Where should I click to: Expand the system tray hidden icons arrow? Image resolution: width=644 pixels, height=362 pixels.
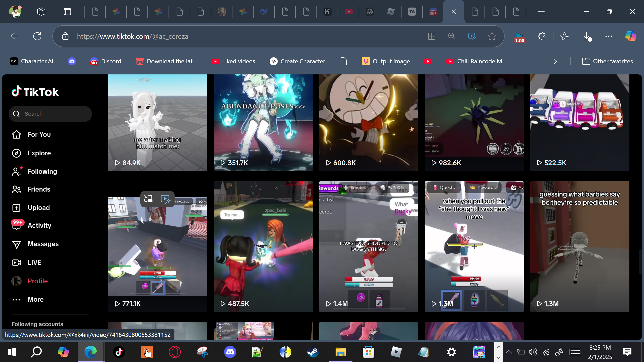point(509,352)
